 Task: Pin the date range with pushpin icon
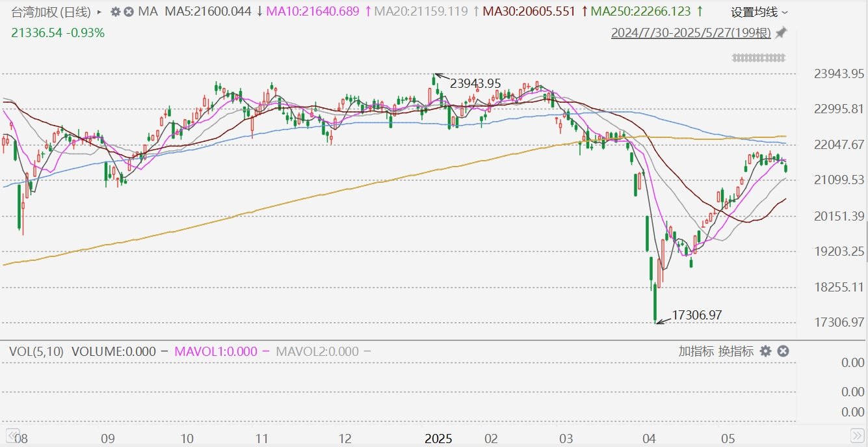click(781, 33)
